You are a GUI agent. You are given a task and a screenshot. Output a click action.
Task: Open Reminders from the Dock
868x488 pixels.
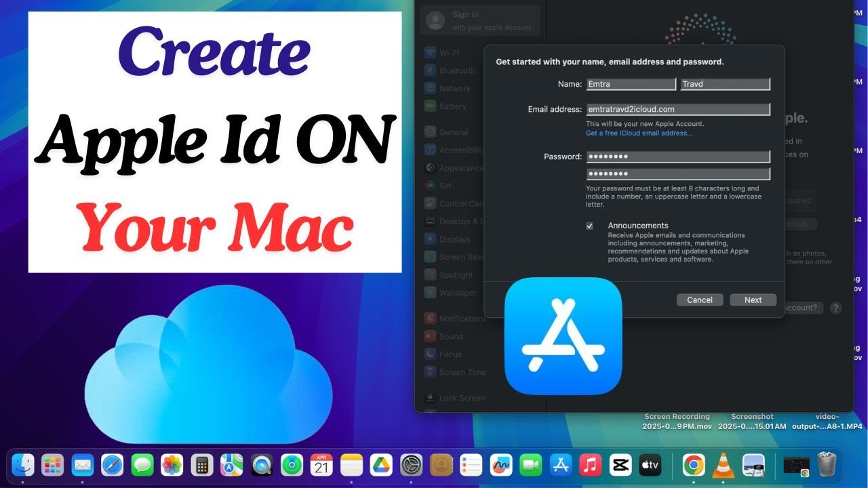tap(471, 465)
